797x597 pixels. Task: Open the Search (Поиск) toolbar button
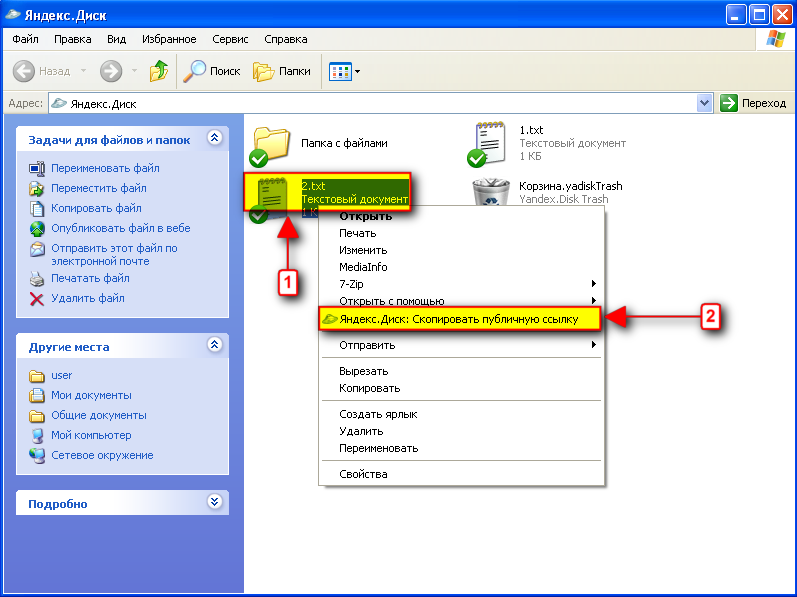pos(211,71)
